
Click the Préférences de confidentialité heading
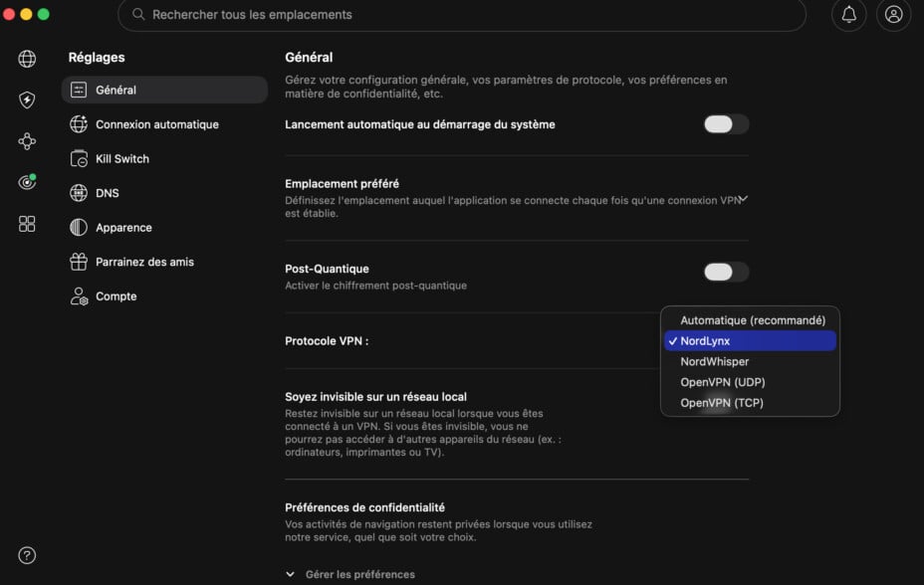click(x=364, y=507)
